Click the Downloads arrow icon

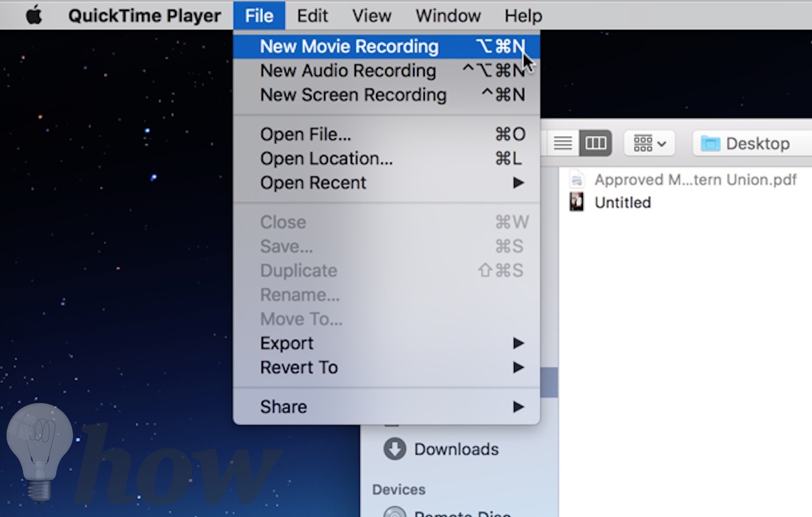[x=394, y=449]
